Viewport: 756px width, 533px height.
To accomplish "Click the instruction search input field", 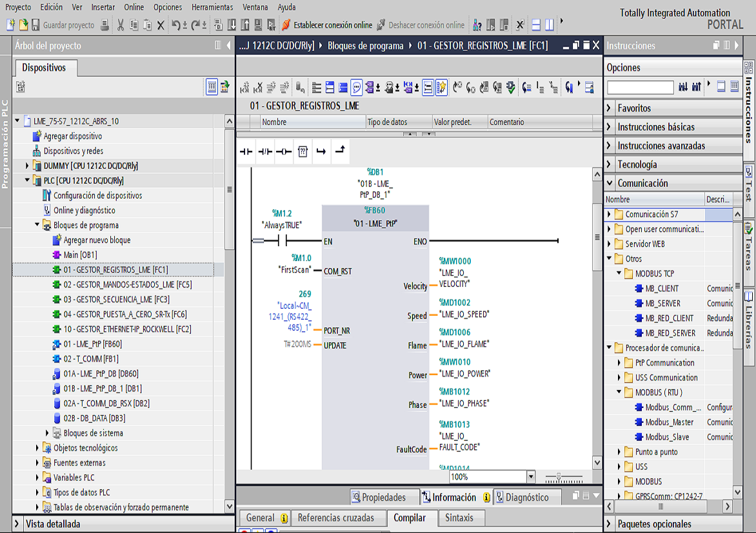I will (x=640, y=87).
